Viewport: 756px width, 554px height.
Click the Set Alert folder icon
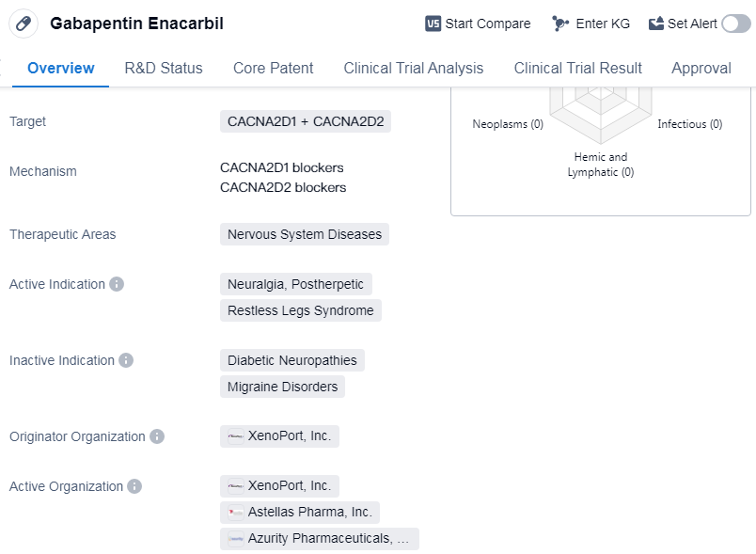[656, 24]
